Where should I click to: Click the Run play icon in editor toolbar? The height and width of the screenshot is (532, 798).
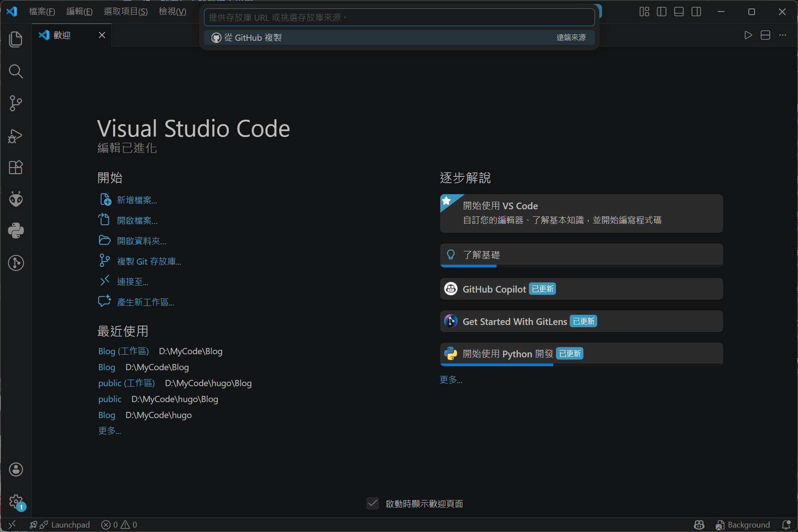pyautogui.click(x=748, y=35)
